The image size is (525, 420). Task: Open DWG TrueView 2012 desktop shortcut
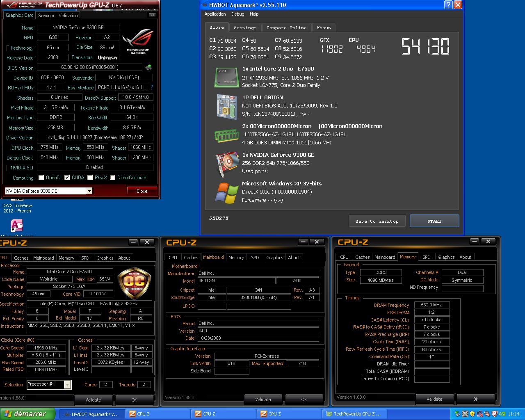(17, 208)
